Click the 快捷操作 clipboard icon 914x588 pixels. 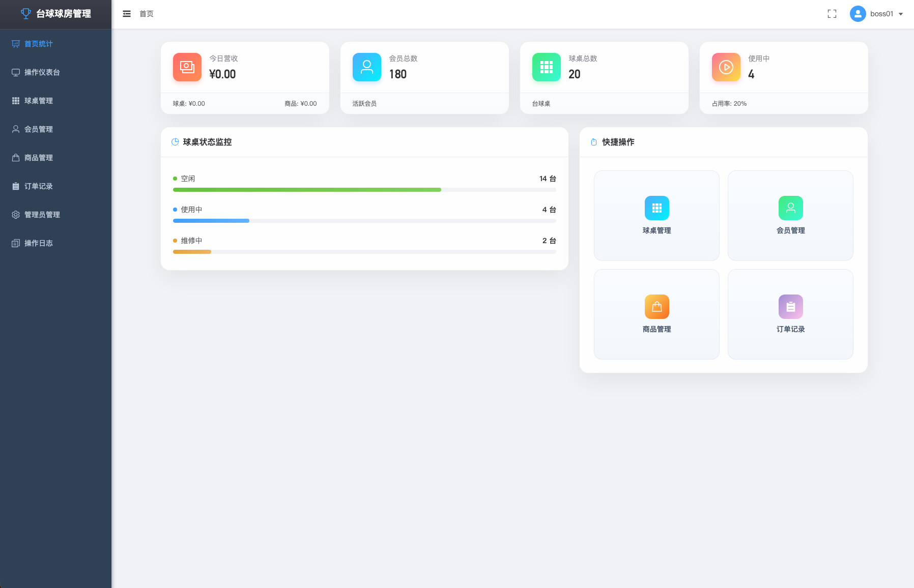[x=594, y=142]
